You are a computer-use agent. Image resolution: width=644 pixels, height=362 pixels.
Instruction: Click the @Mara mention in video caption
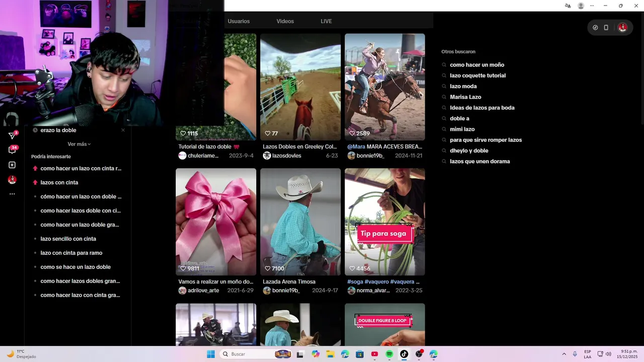click(x=356, y=147)
